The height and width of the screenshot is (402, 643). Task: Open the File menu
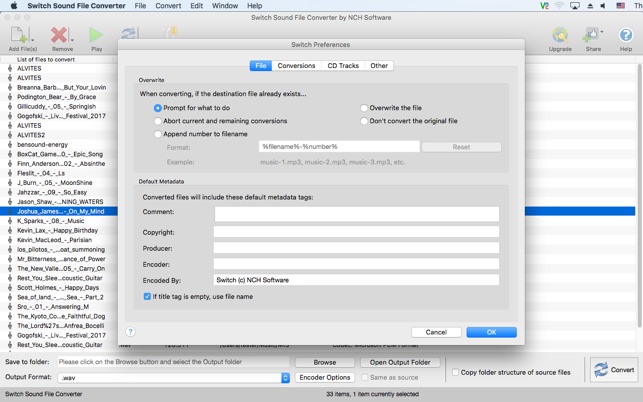point(140,6)
